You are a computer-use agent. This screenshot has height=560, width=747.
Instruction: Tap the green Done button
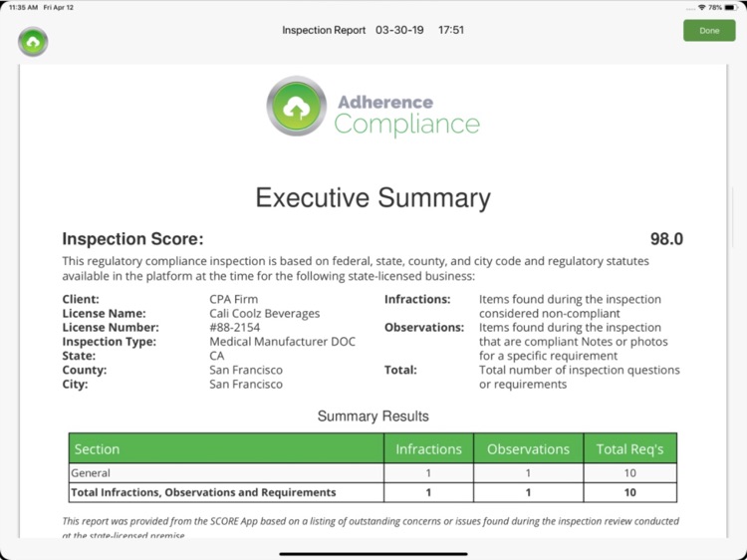coord(709,31)
